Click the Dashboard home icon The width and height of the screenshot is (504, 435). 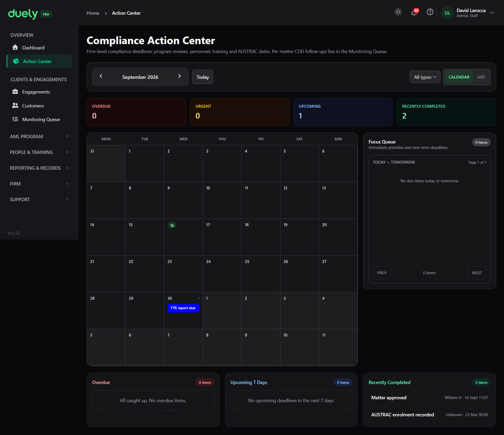(x=15, y=47)
